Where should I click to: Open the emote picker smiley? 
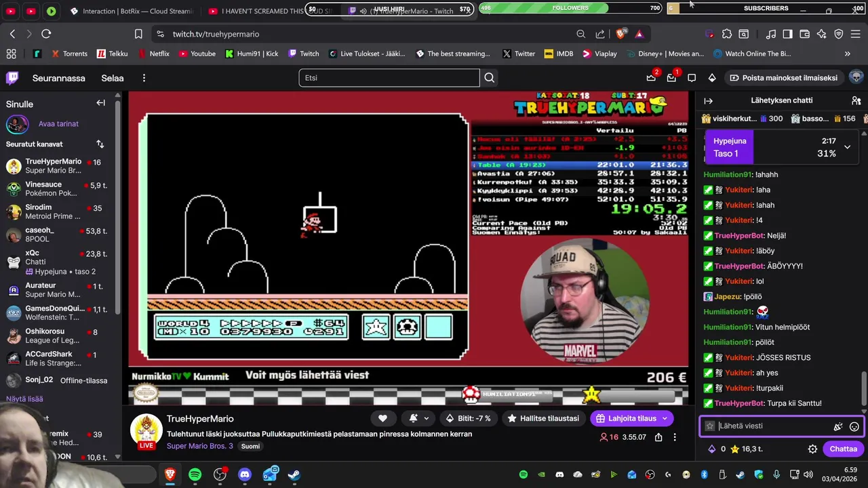pyautogui.click(x=854, y=426)
